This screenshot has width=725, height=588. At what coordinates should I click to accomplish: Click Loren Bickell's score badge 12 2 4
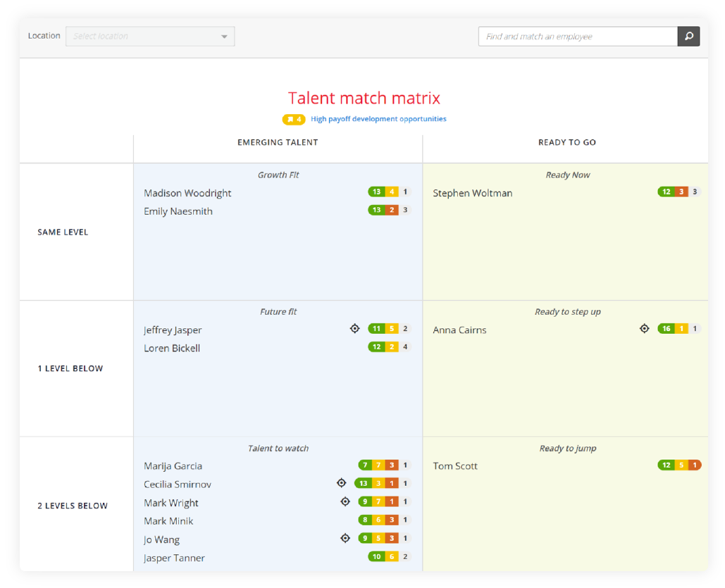coord(390,346)
